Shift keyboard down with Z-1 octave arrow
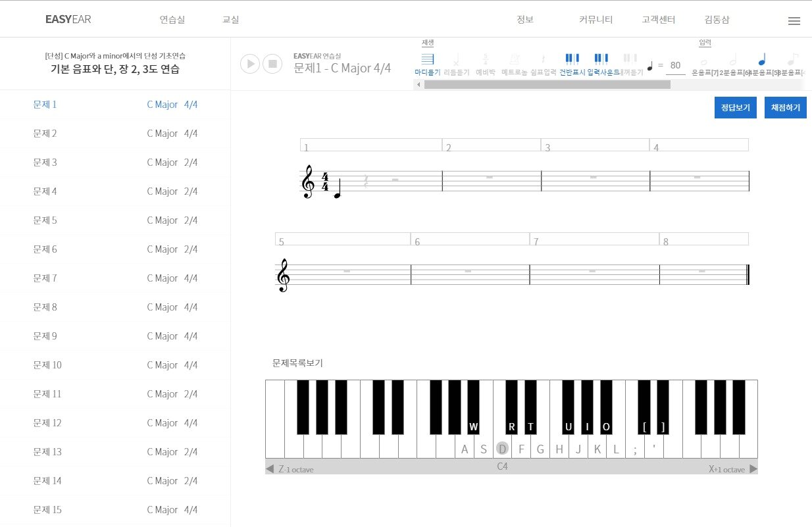 point(270,469)
